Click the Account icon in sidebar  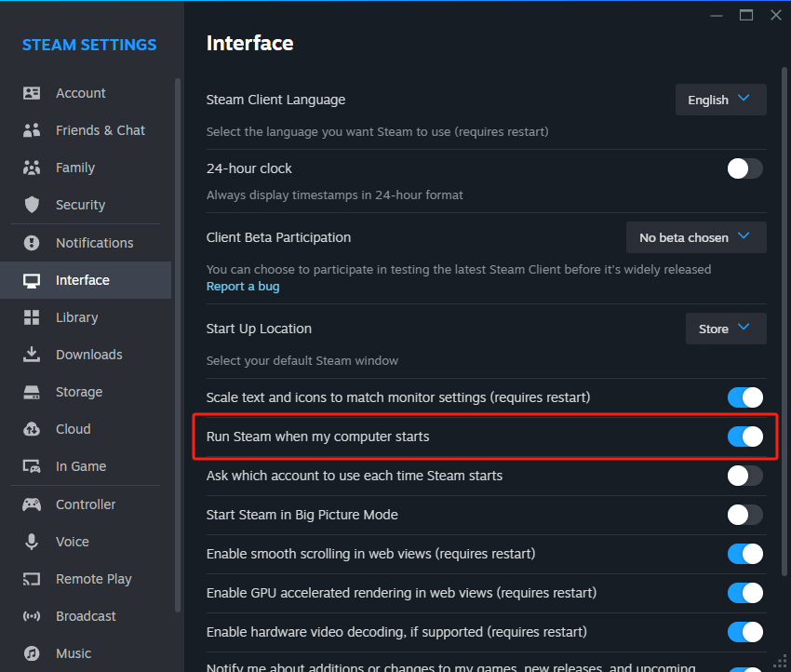[32, 93]
